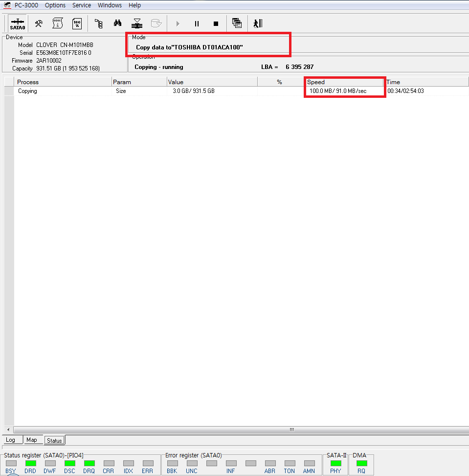Click the firmware value 2AR10002
The height and width of the screenshot is (476, 469).
pos(49,61)
